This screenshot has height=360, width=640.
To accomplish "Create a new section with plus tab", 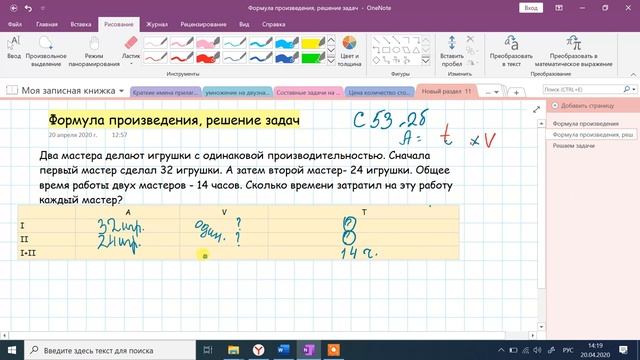I will click(x=516, y=93).
